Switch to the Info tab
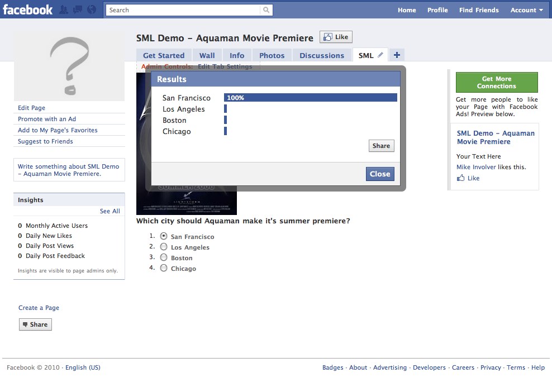Screen dimensions: 552x392 coord(237,55)
